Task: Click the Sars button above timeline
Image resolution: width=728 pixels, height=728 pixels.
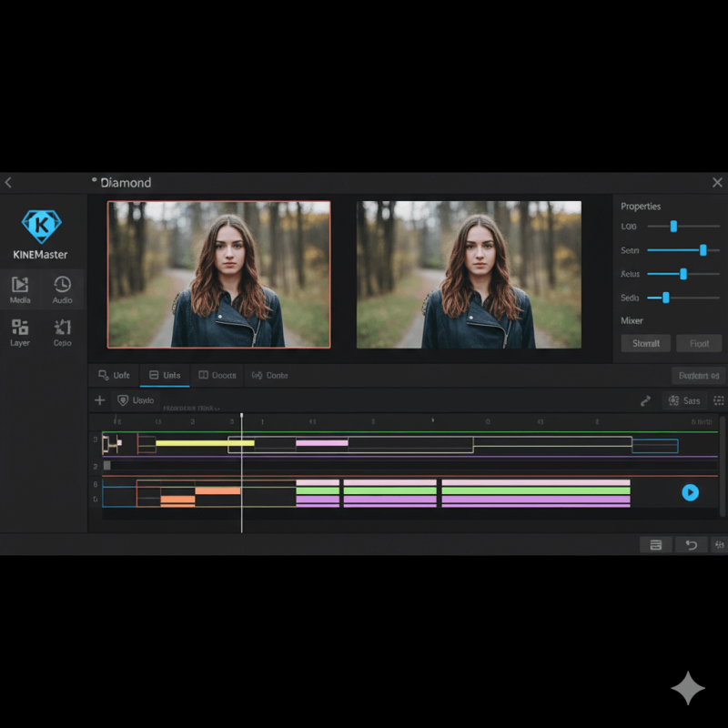Action: click(x=684, y=400)
